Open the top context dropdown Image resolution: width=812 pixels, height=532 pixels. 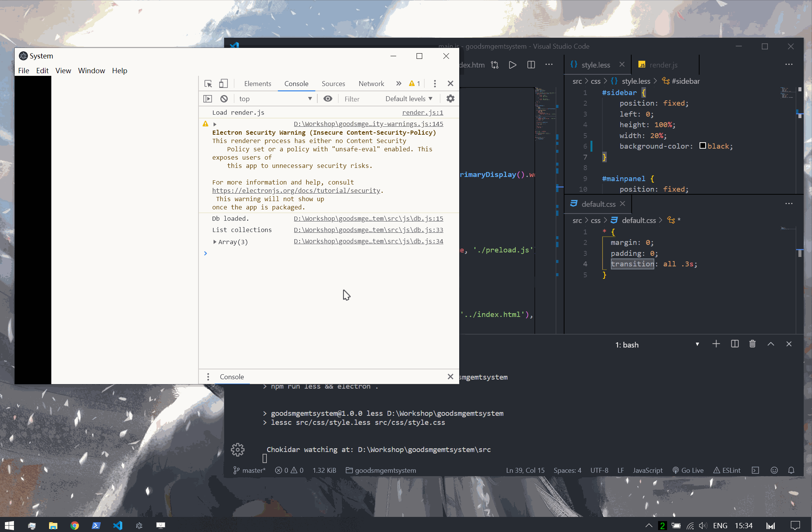coord(275,99)
